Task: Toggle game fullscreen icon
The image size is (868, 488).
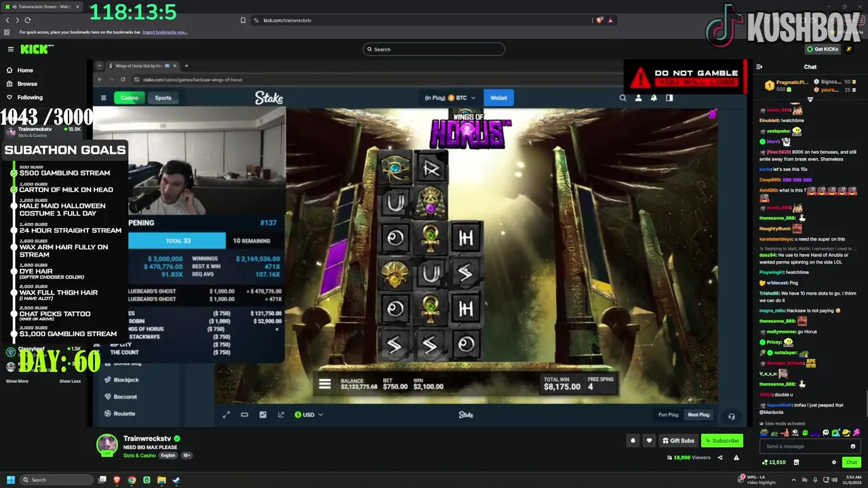Action: [x=226, y=415]
